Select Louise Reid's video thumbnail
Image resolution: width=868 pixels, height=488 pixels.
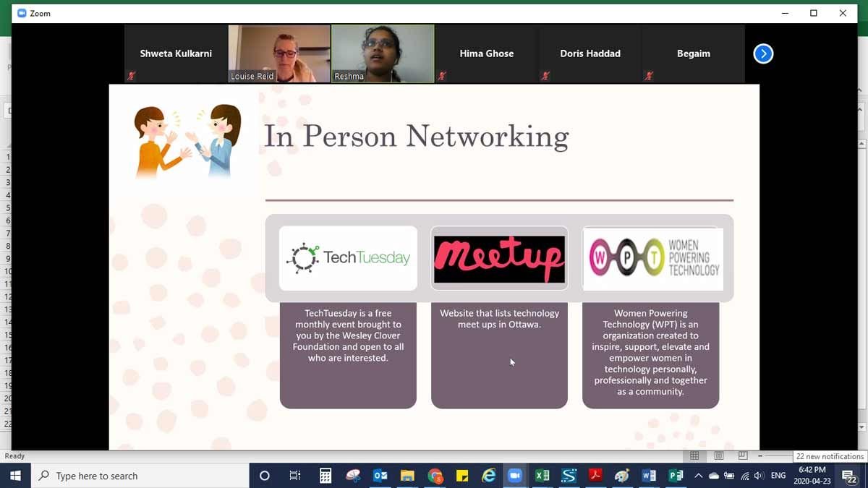(x=279, y=53)
